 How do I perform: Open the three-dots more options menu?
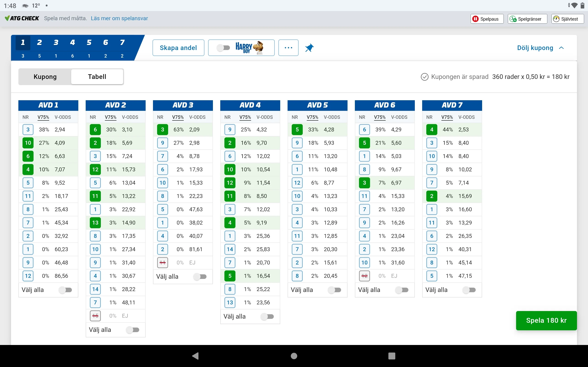[288, 48]
